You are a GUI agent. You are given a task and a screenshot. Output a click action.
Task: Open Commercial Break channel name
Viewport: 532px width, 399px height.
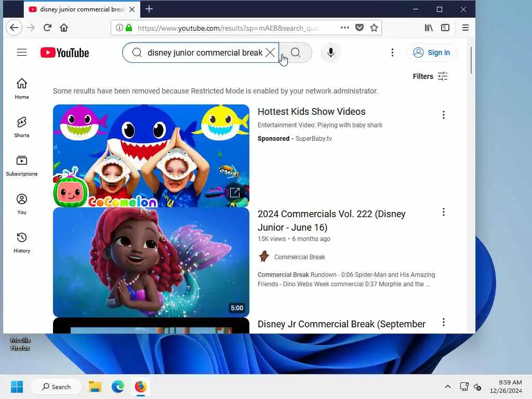pos(300,257)
